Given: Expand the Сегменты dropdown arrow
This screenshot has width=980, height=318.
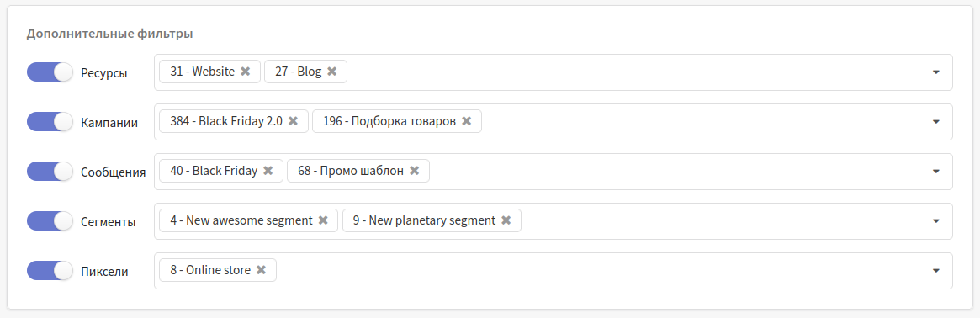Looking at the screenshot, I should [x=935, y=220].
